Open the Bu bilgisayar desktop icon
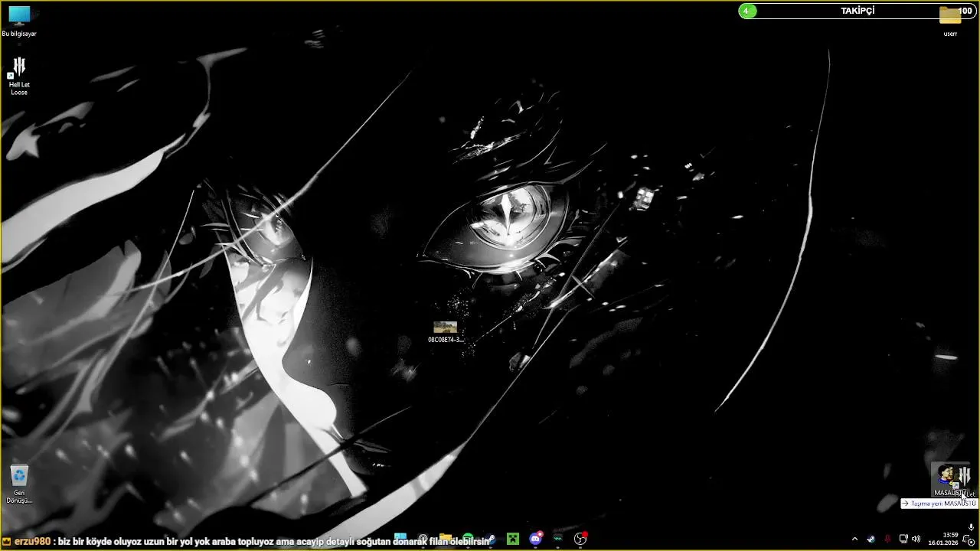 tap(19, 21)
